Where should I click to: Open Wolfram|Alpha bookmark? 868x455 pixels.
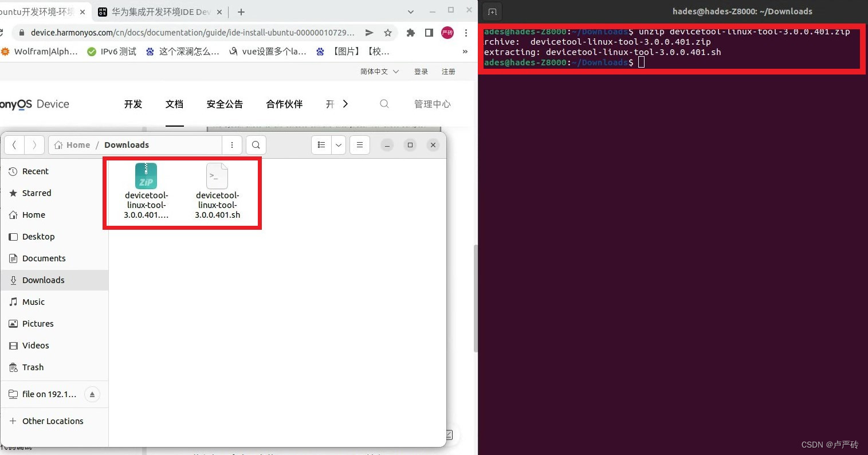tap(39, 52)
